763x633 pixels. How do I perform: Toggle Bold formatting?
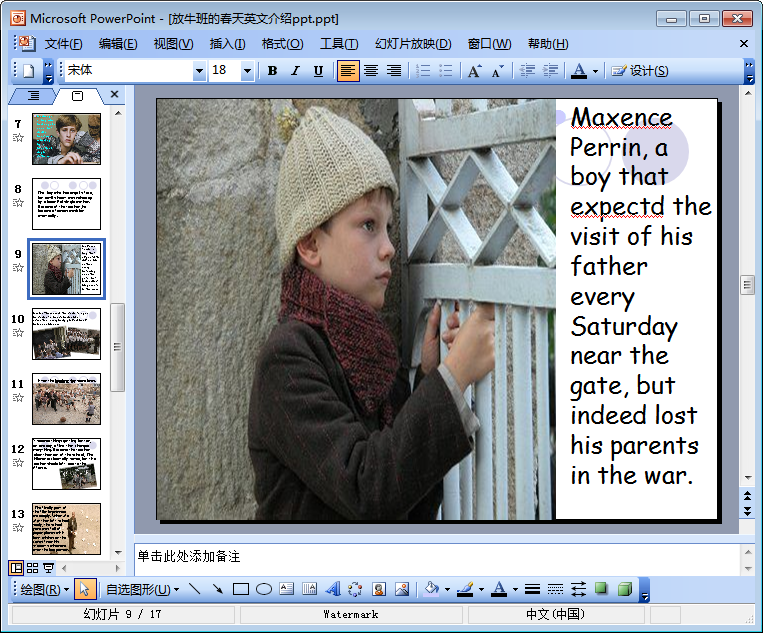(x=272, y=71)
